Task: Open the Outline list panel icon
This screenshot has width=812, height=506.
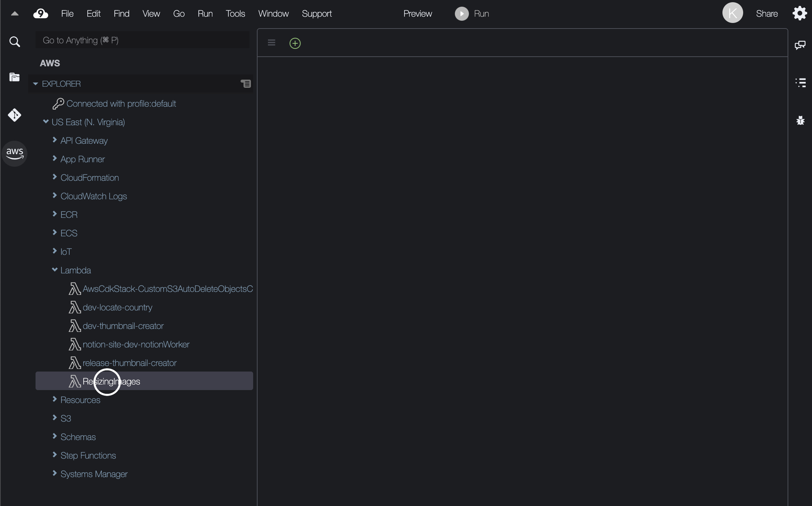Action: [x=800, y=83]
